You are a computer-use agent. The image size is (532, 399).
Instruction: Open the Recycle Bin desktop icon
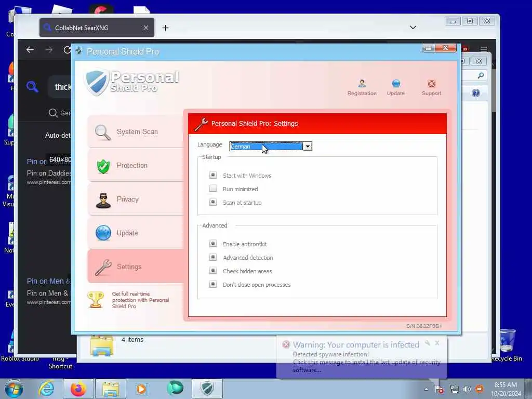[x=507, y=345]
